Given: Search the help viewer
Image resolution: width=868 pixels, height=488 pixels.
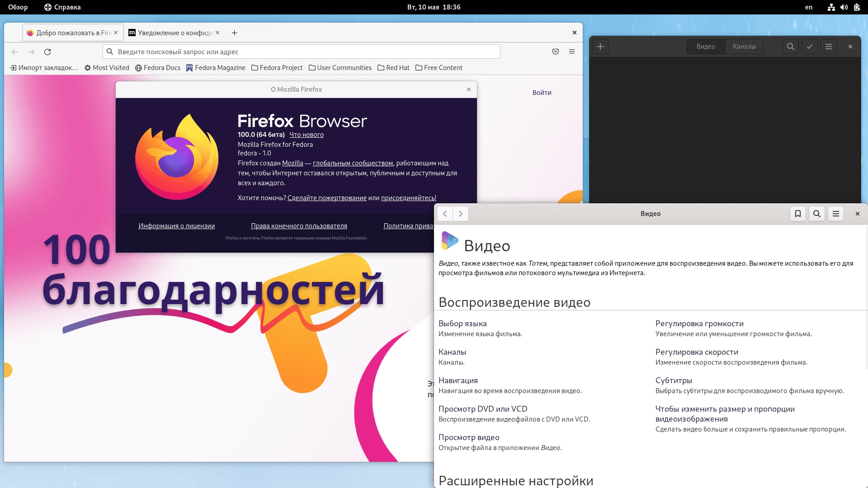Looking at the screenshot, I should pos(817,214).
